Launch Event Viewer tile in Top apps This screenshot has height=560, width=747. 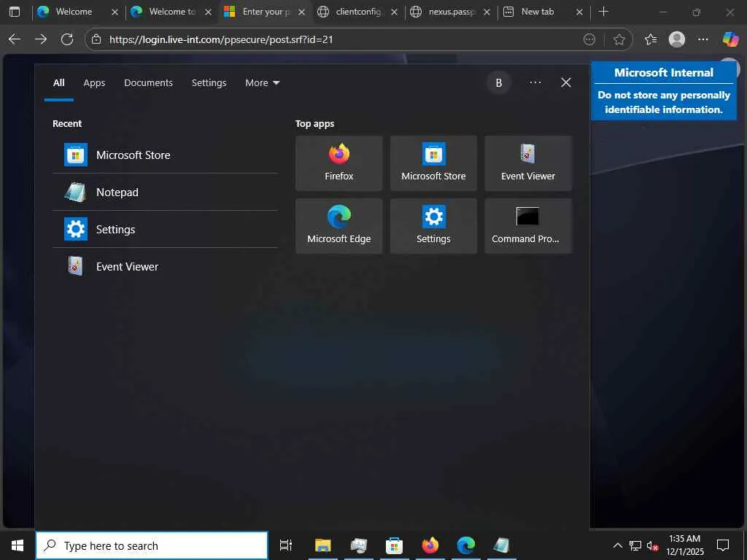point(528,163)
